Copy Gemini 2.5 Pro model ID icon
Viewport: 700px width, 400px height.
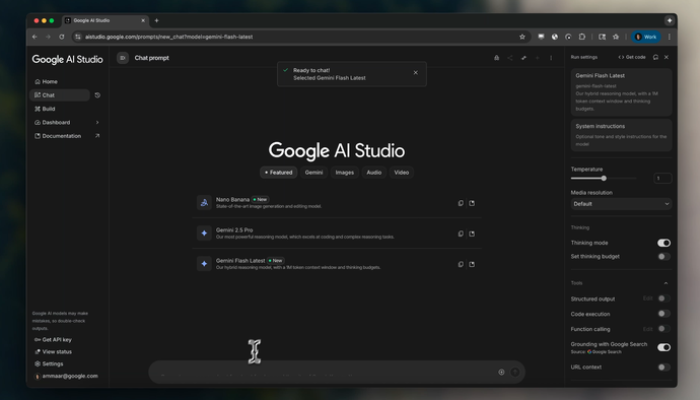[x=461, y=233]
